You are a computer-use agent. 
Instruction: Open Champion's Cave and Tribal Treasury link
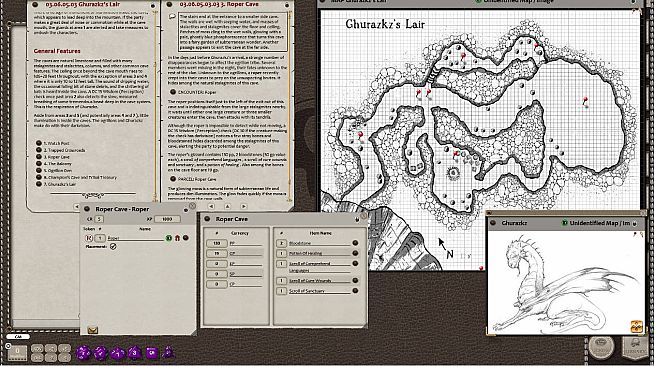pyautogui.click(x=38, y=177)
